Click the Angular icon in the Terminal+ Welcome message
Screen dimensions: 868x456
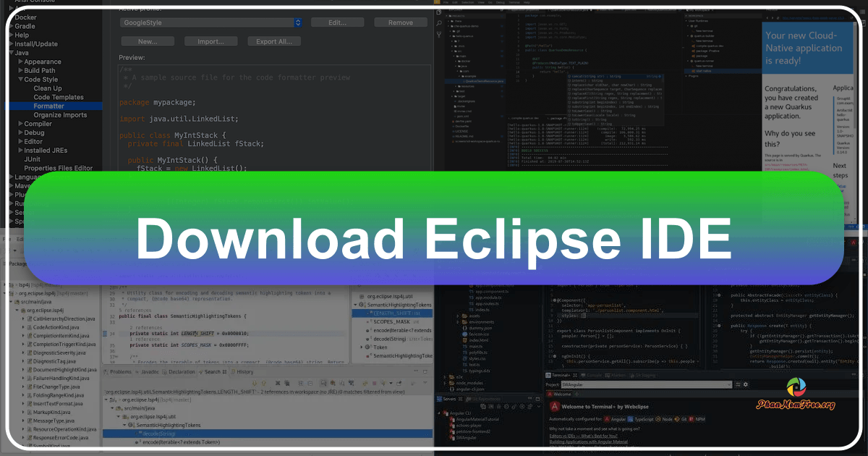point(607,418)
